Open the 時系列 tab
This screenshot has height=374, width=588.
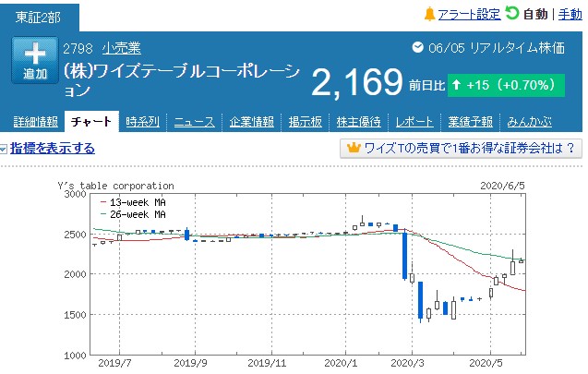(x=142, y=122)
